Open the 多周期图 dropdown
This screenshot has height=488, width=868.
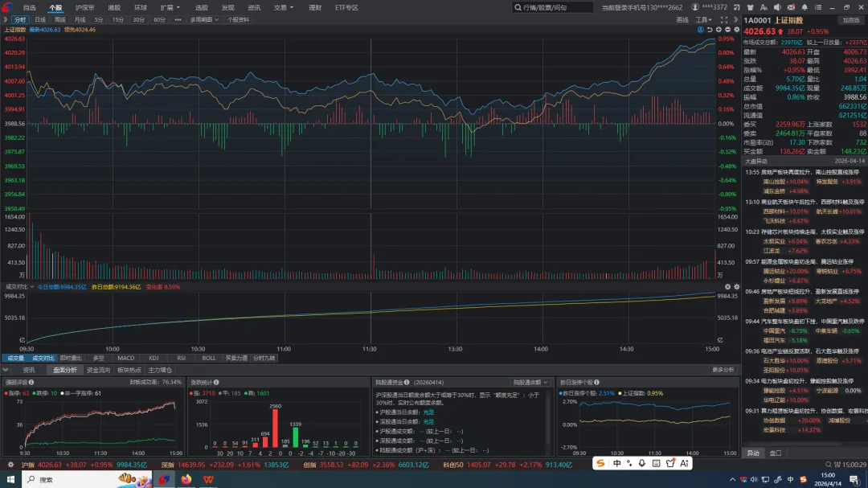pyautogui.click(x=204, y=19)
